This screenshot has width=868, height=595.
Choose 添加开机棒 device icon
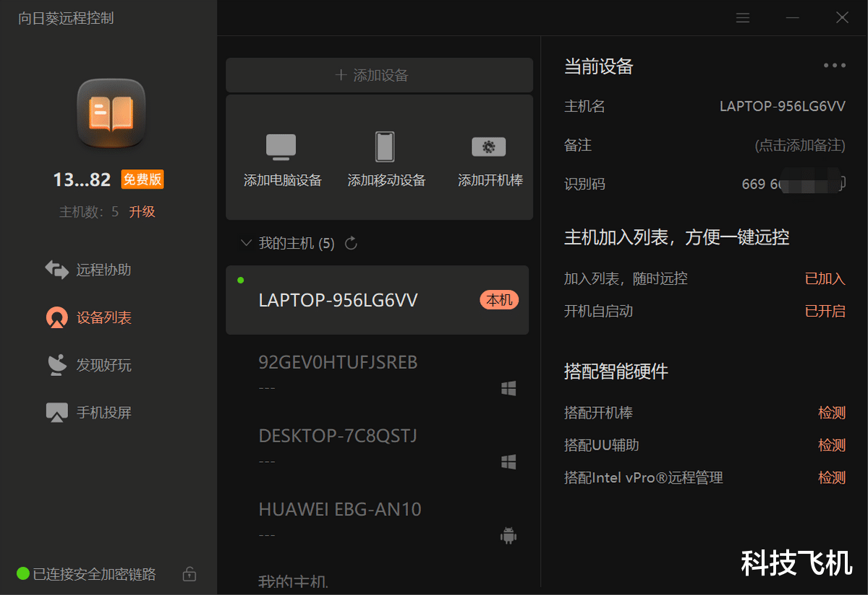click(x=489, y=147)
